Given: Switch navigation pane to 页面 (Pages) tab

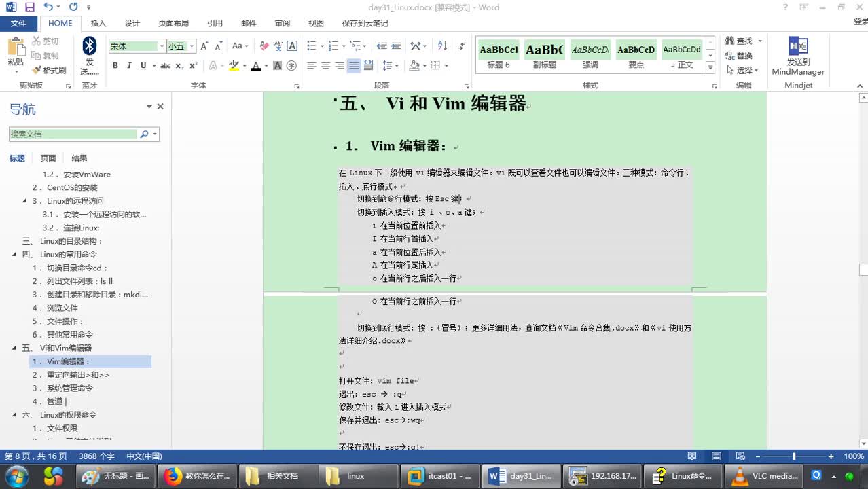Looking at the screenshot, I should pos(48,158).
